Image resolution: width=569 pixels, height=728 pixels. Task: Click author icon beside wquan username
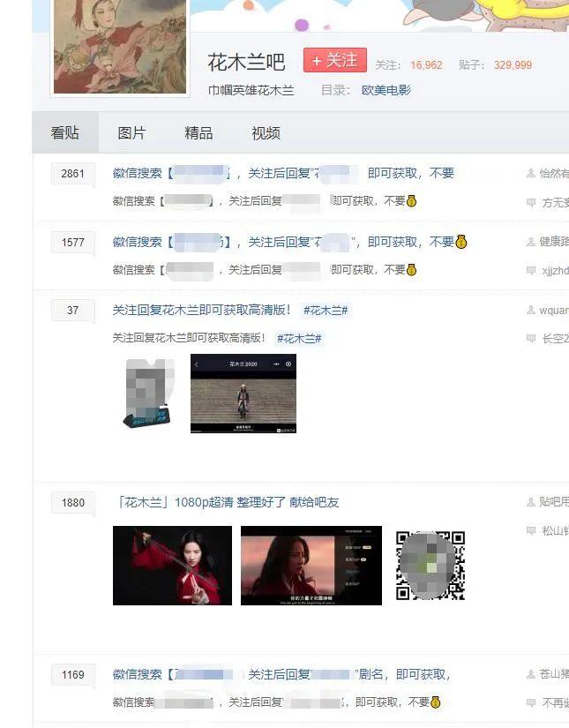531,310
